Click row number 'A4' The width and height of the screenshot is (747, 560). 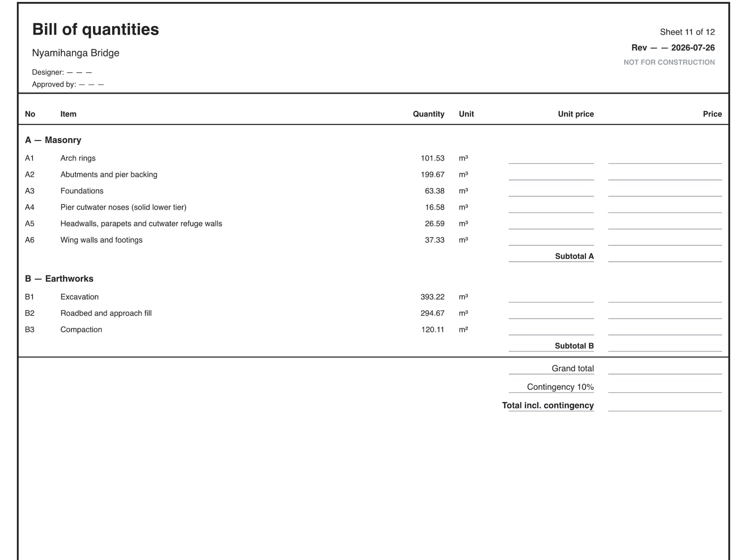coord(29,207)
